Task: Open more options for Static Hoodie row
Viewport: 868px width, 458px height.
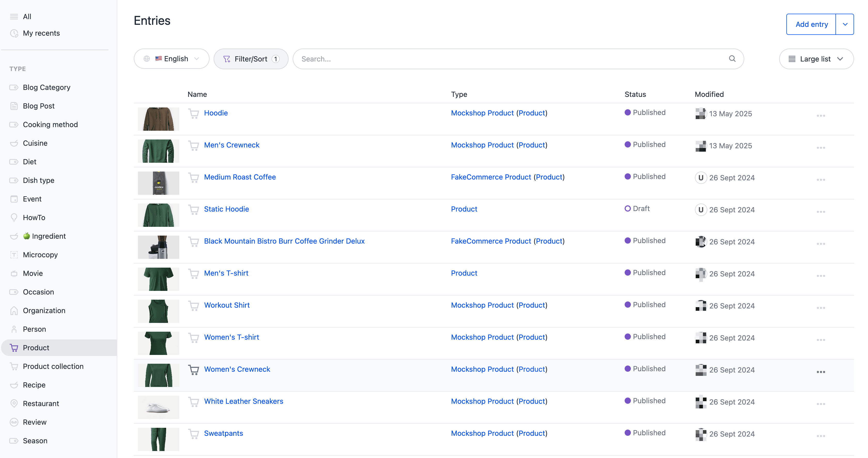Action: [820, 212]
